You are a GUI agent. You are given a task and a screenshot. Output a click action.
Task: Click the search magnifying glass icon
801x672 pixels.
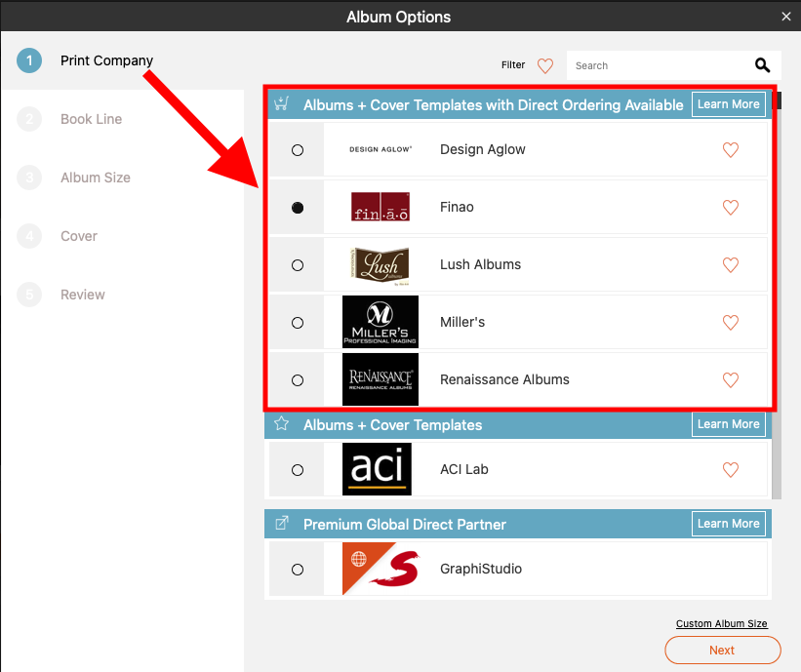tap(762, 65)
